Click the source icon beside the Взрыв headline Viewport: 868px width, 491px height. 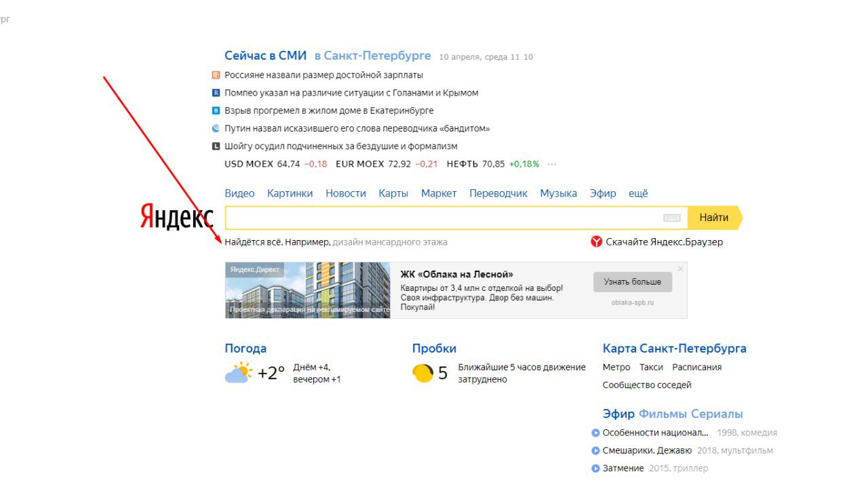[x=216, y=111]
